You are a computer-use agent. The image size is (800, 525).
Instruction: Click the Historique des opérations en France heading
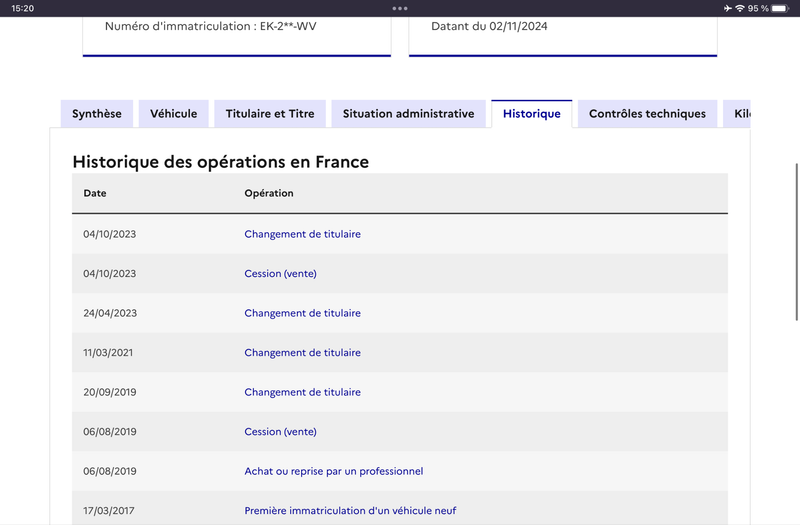tap(220, 162)
